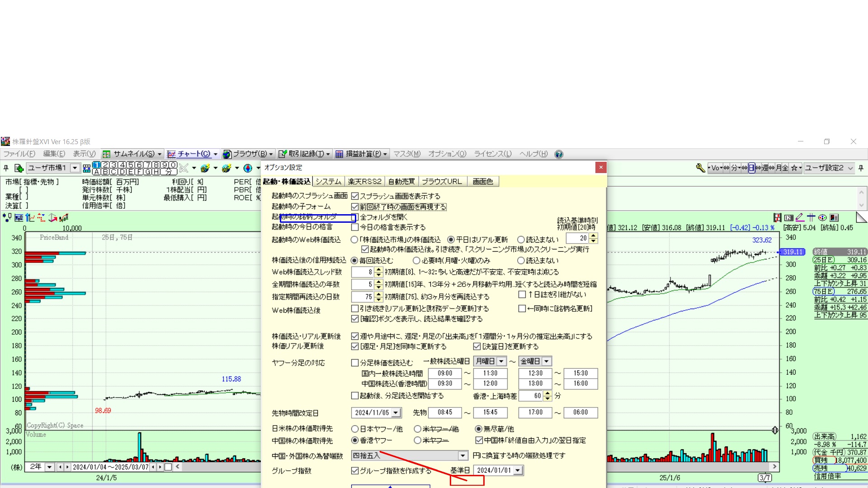Click the globe with R lightning icon
Viewport: 868px width, 488px height.
(x=205, y=168)
